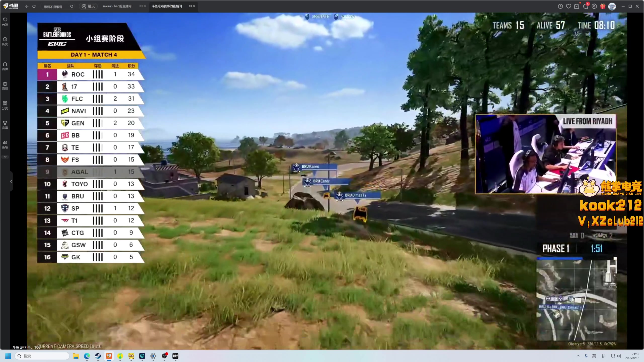
Task: Open QQ Music from the taskbar
Action: 120,356
